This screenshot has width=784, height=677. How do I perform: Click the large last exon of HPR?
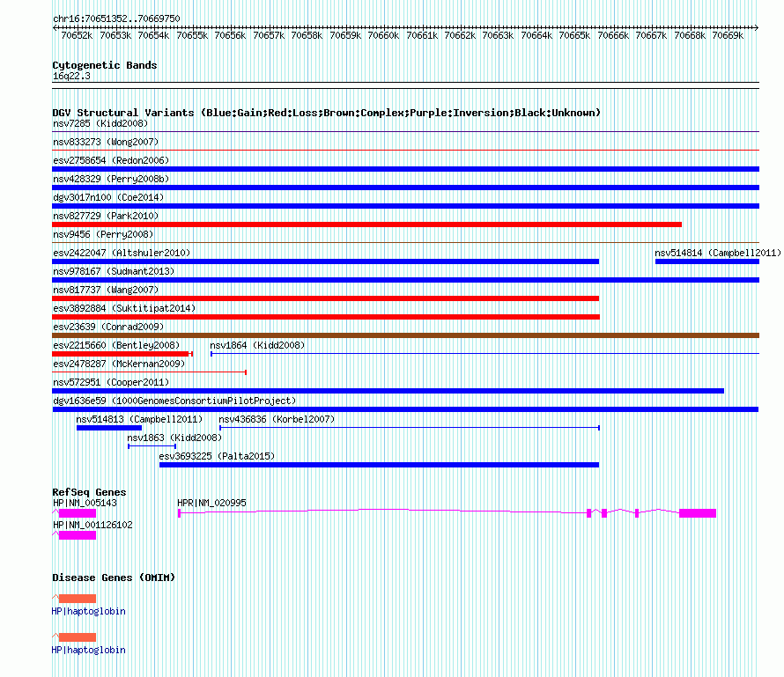tap(698, 513)
